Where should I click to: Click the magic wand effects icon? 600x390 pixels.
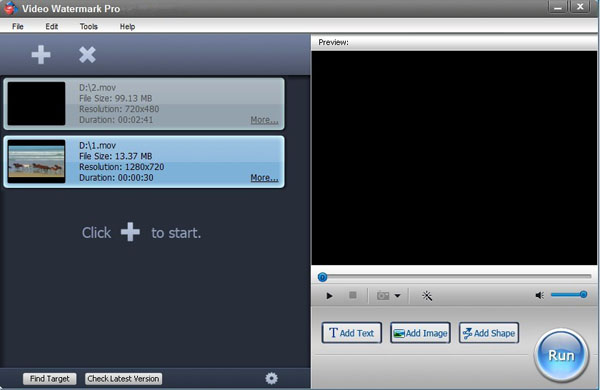pyautogui.click(x=427, y=295)
